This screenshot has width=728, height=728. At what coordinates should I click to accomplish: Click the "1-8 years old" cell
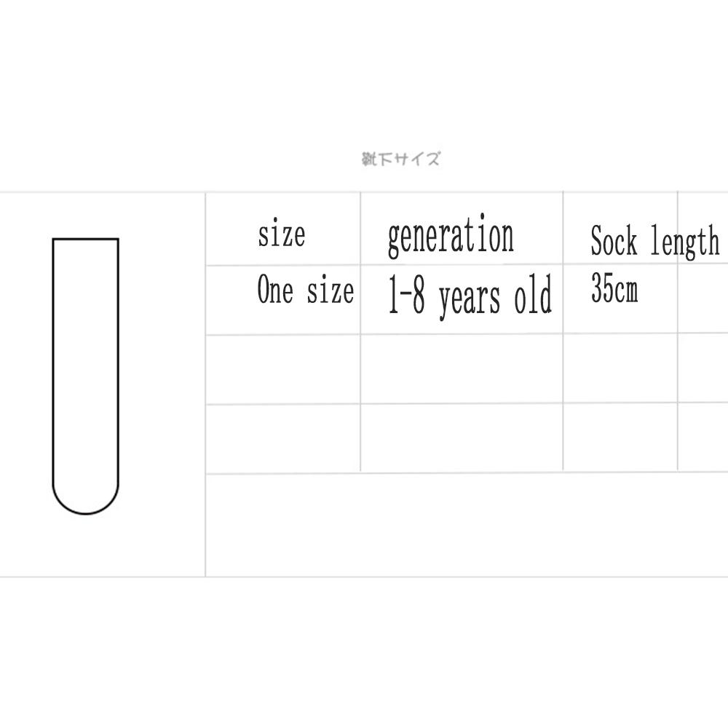470,296
